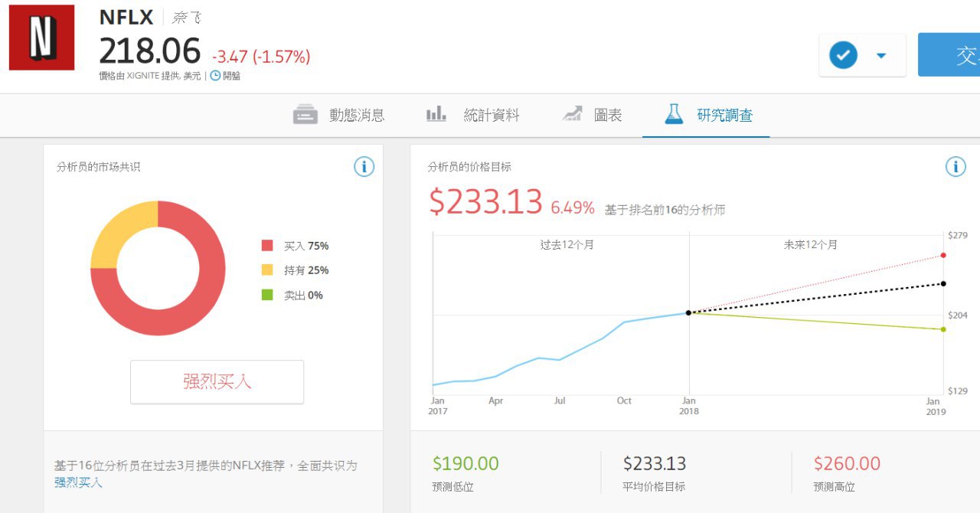Click the 未来12个月 chart section label

pyautogui.click(x=810, y=245)
